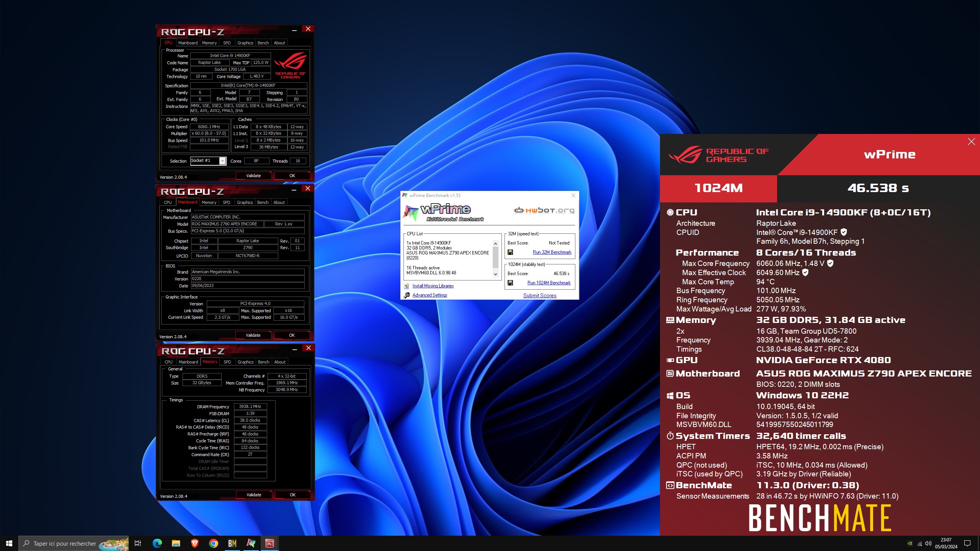This screenshot has width=980, height=551.
Task: Click the Install Missing Libraries link
Action: (x=433, y=286)
